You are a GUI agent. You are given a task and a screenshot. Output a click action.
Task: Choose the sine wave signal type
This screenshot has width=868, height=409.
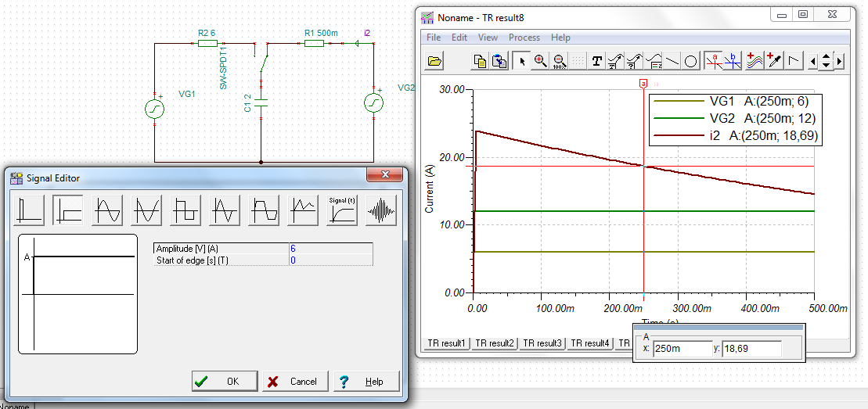coord(107,210)
